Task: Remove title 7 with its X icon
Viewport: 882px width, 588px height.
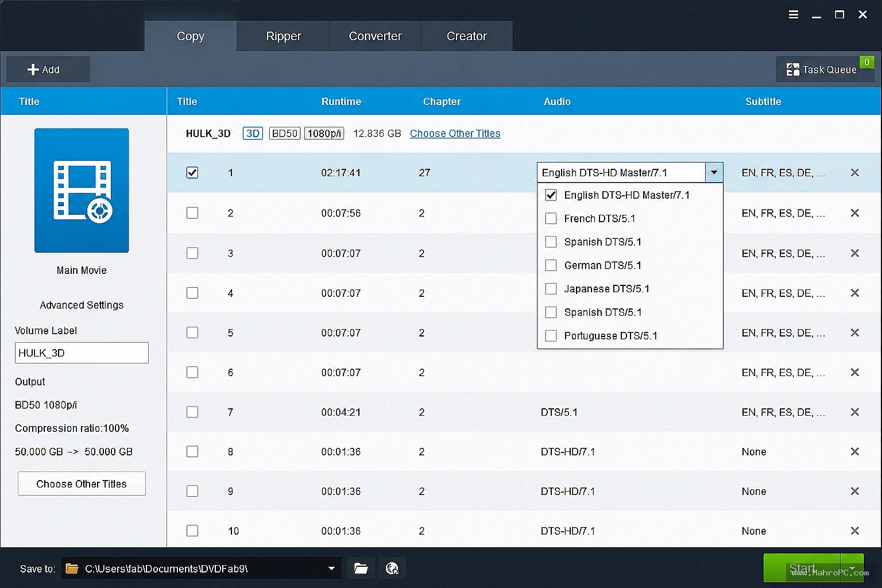Action: point(854,412)
